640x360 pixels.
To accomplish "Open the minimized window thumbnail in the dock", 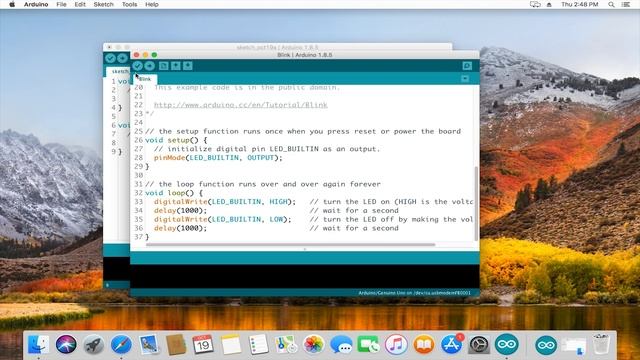I will tap(573, 346).
